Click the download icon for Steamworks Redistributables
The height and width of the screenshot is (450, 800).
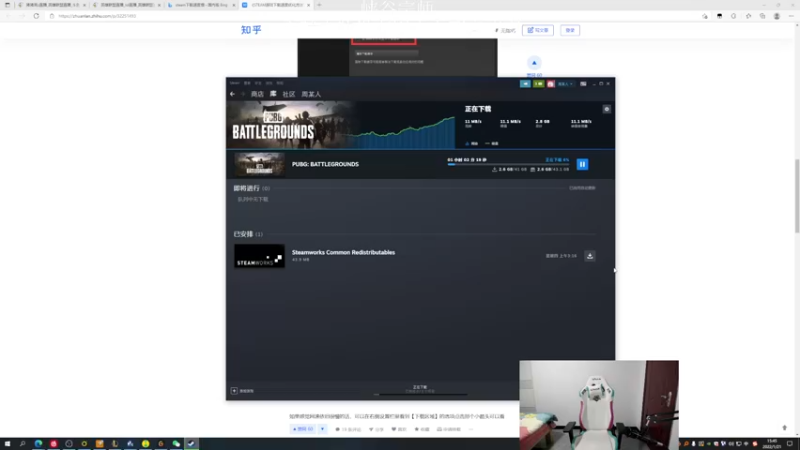(x=590, y=256)
